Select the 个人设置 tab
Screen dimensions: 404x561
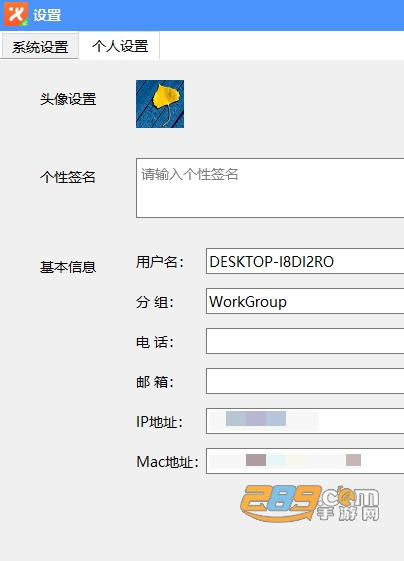tap(120, 46)
